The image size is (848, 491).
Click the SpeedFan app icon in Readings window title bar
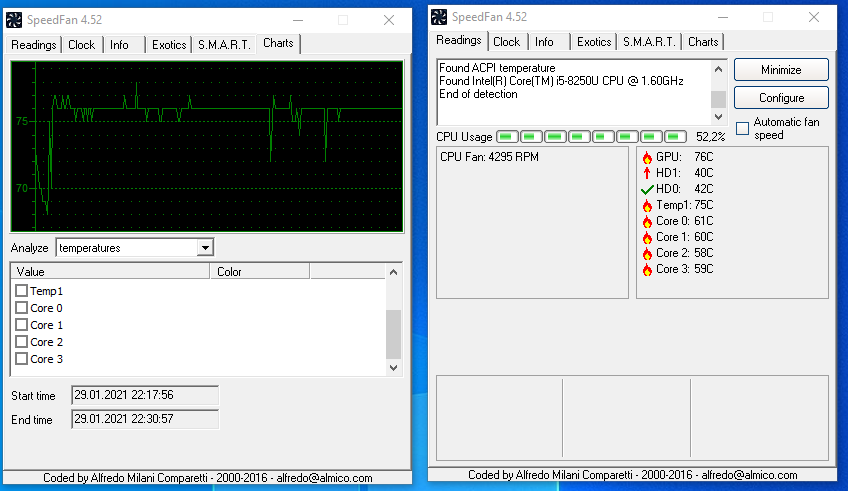coord(439,17)
